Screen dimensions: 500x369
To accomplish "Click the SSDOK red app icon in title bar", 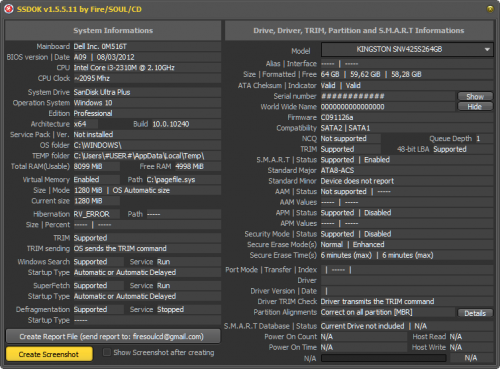I will click(x=9, y=9).
